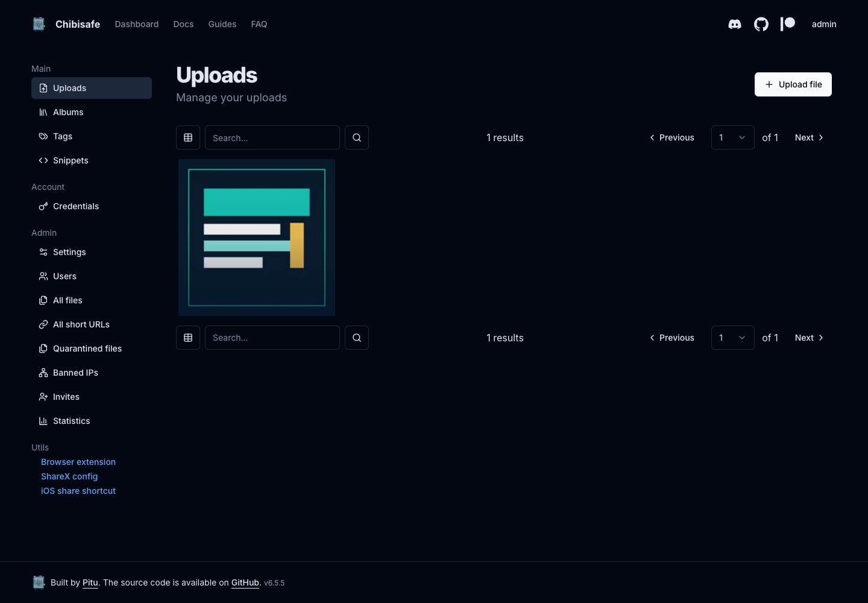
Task: Expand the top page number dropdown
Action: (733, 137)
